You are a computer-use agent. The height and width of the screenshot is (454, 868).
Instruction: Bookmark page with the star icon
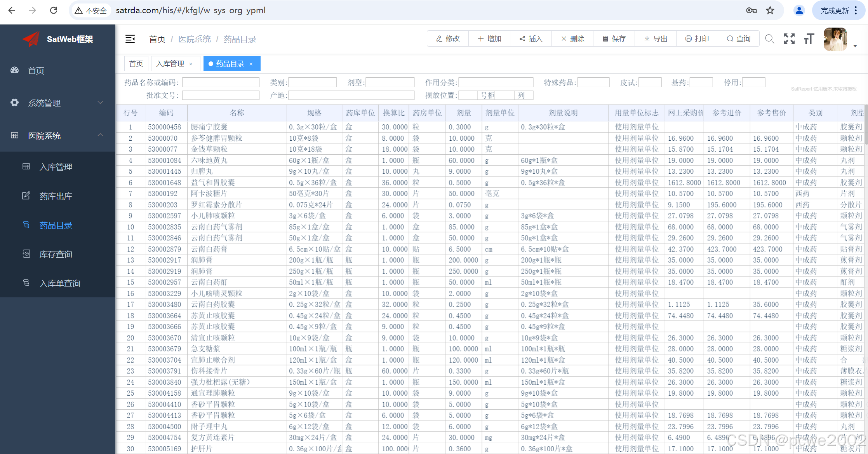(x=770, y=10)
